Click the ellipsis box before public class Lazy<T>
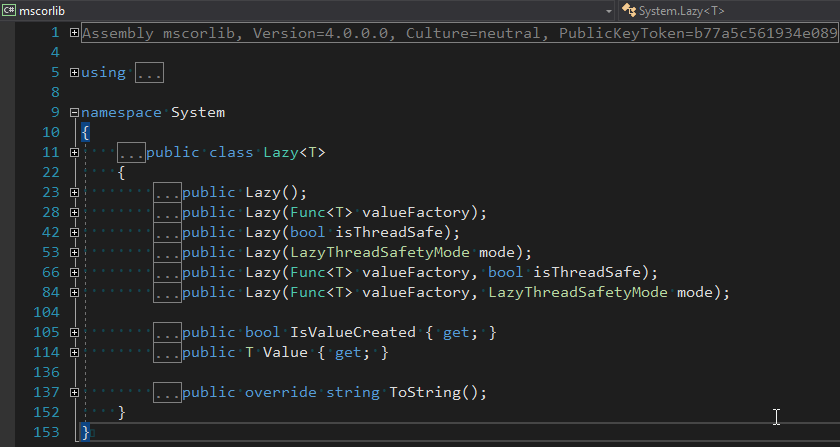The image size is (840, 447). pyautogui.click(x=132, y=153)
